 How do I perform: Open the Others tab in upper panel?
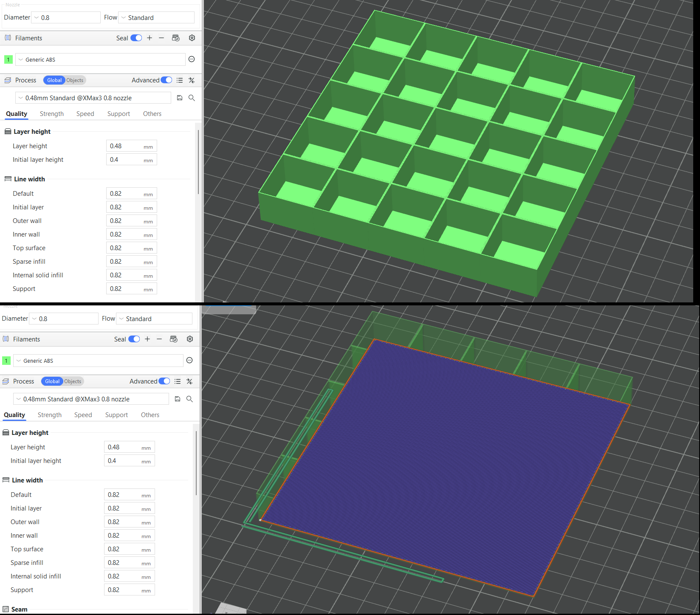coord(152,114)
